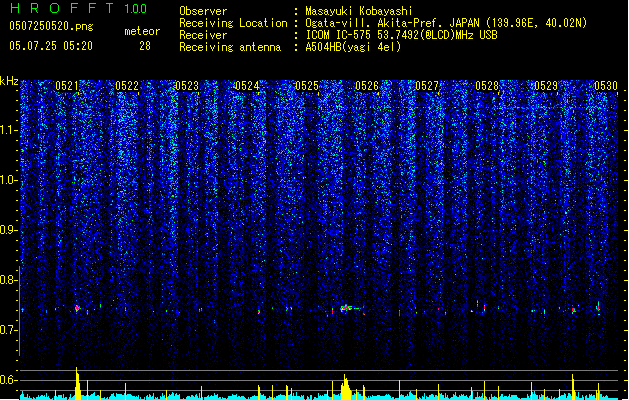Click the meteor count value 28

point(145,46)
